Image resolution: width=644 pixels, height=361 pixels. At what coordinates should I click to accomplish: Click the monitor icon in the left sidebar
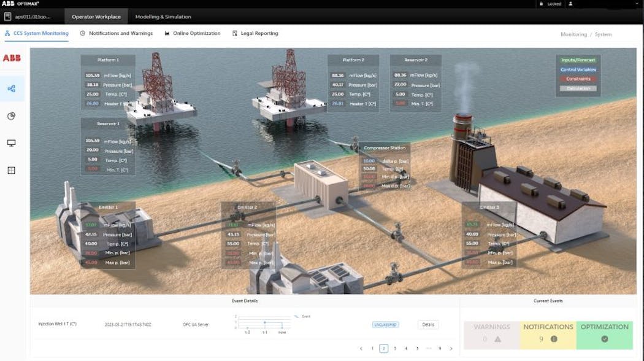(11, 142)
